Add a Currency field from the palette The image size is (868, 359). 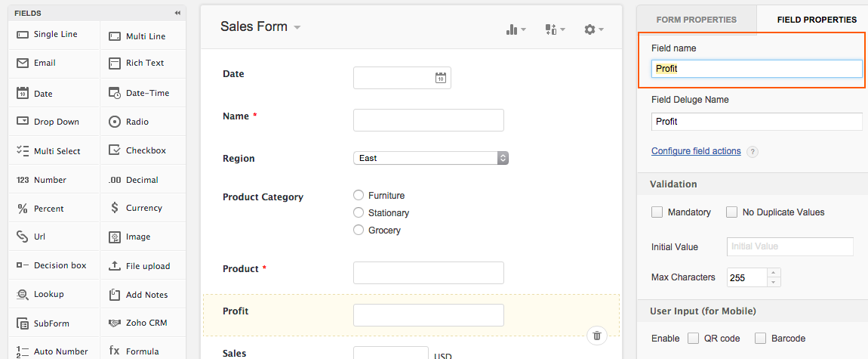click(143, 208)
